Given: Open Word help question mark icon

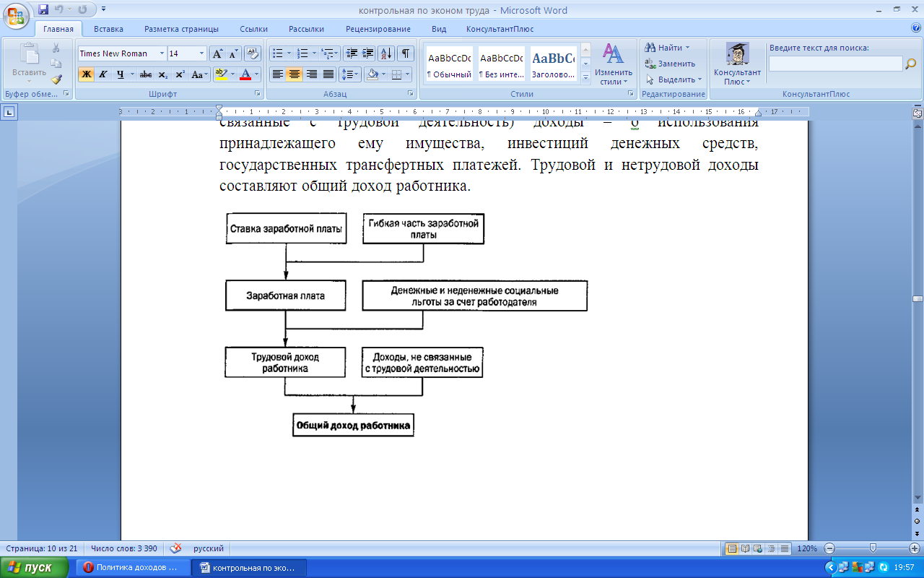Looking at the screenshot, I should (916, 28).
